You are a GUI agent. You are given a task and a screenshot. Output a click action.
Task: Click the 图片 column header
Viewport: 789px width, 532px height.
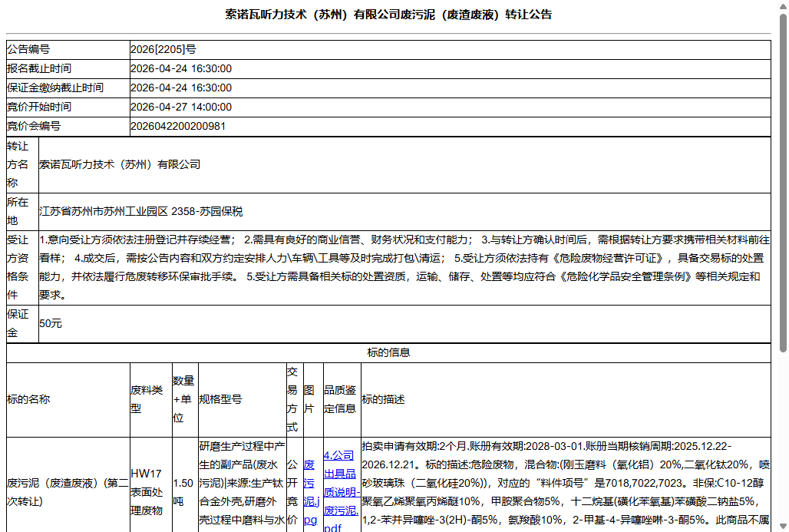[313, 400]
